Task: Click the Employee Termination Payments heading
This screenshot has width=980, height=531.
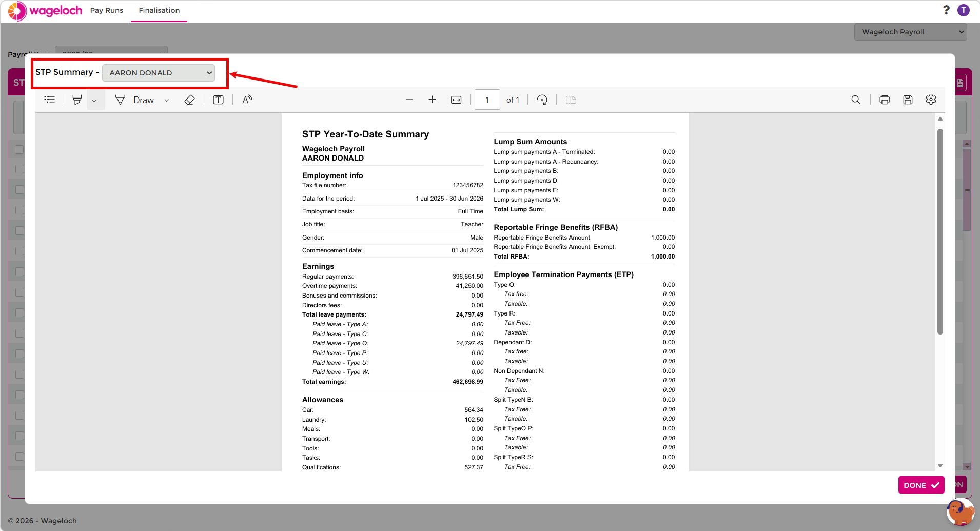Action: click(x=563, y=274)
